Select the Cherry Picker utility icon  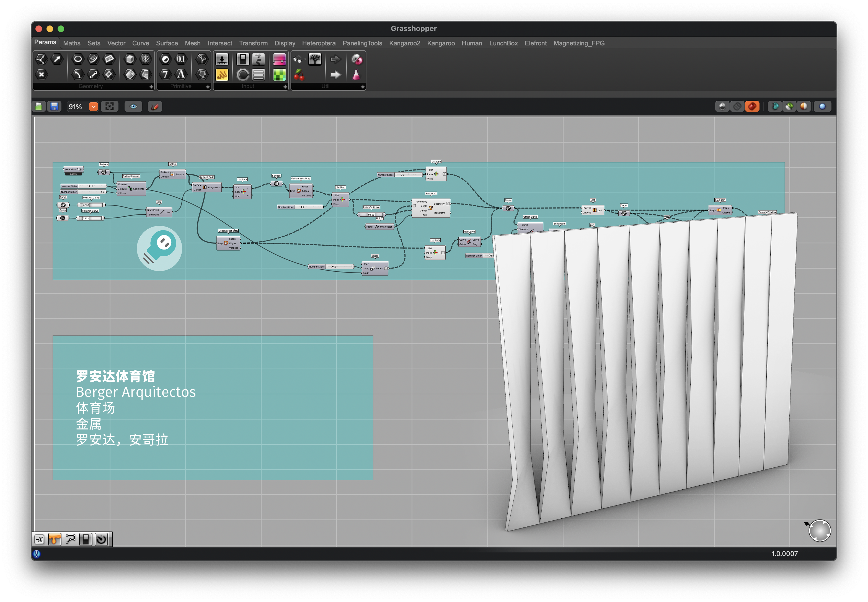tap(299, 75)
